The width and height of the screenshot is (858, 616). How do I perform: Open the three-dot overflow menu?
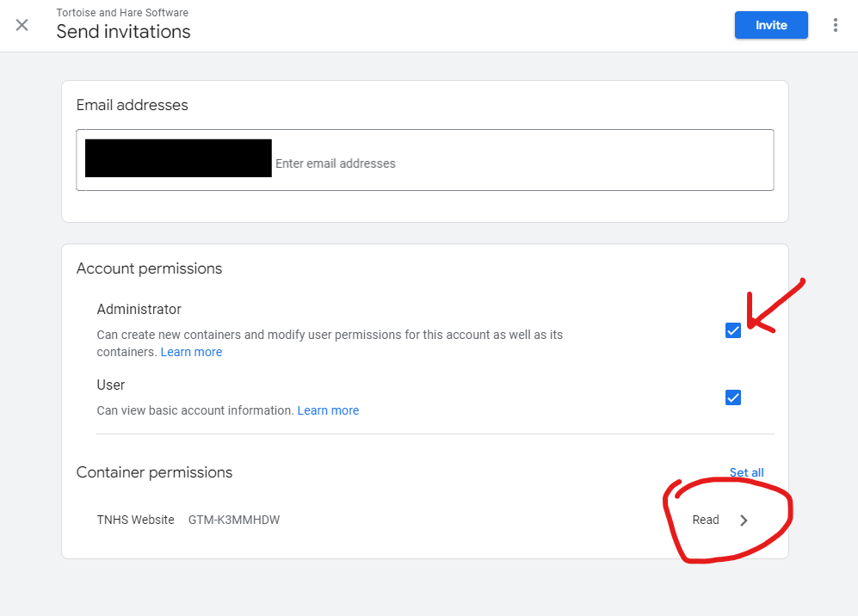point(835,25)
